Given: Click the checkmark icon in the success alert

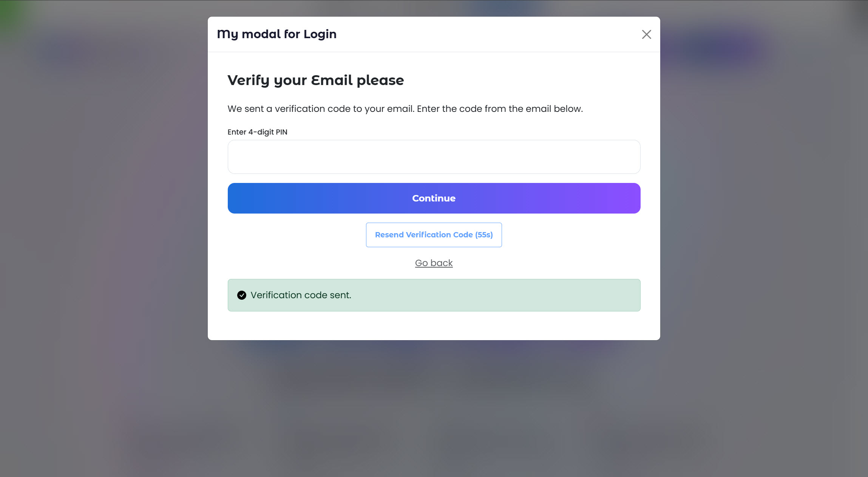Looking at the screenshot, I should [242, 295].
